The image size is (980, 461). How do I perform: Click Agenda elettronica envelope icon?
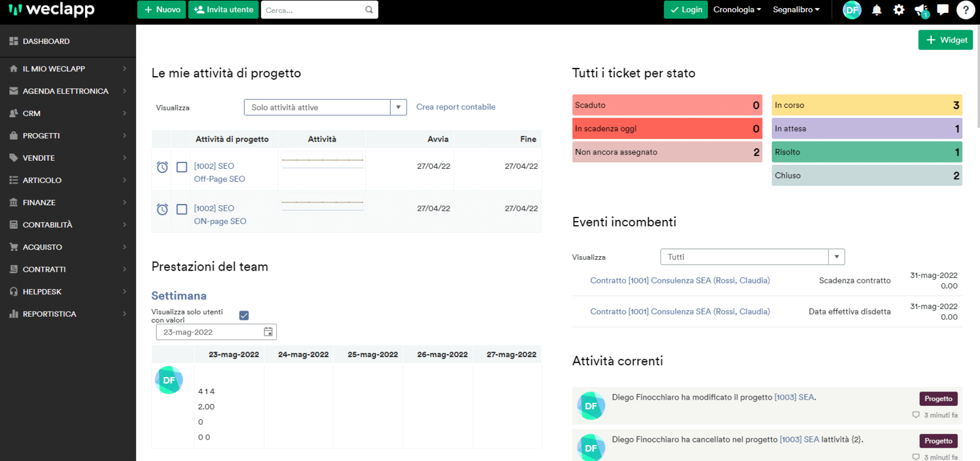coord(14,91)
